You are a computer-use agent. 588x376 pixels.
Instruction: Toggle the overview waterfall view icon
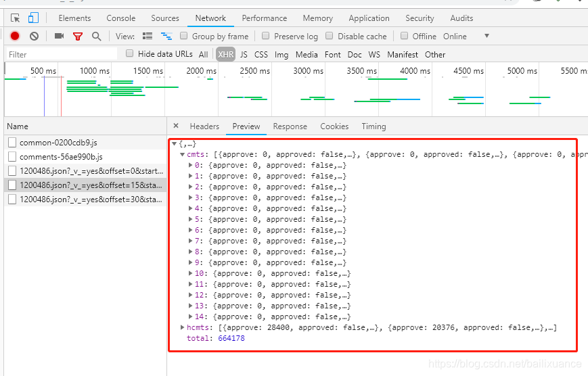(166, 36)
